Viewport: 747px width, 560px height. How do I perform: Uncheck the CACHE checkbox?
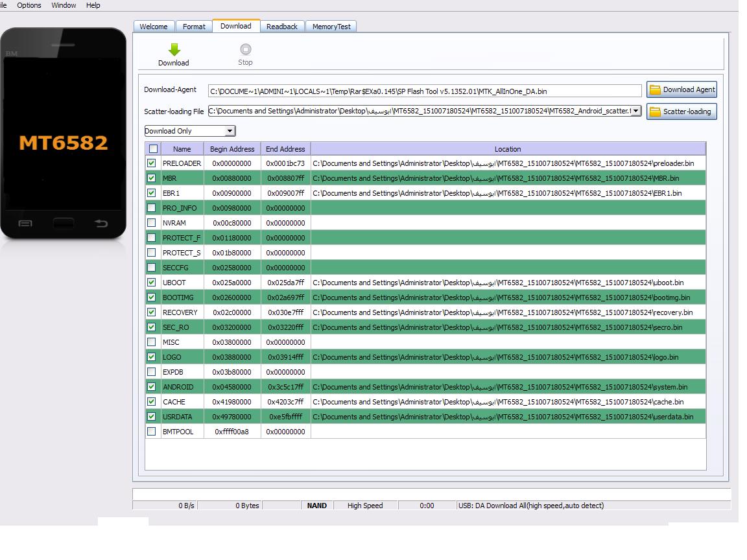(152, 401)
